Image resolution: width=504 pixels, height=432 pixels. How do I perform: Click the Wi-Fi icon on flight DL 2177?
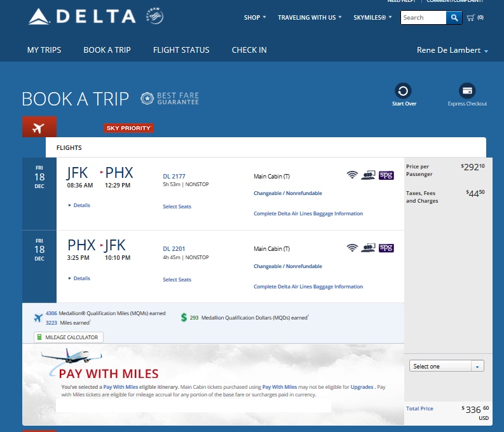tap(352, 175)
